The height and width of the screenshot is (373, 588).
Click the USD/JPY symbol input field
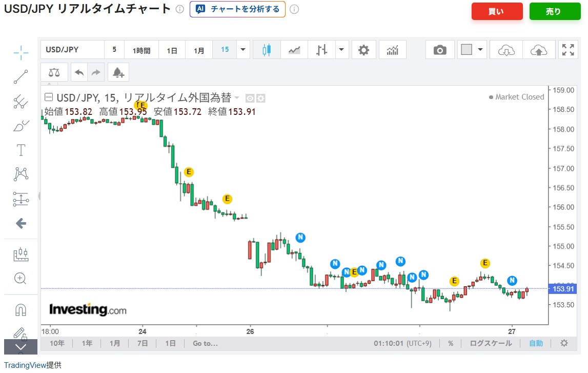point(72,50)
